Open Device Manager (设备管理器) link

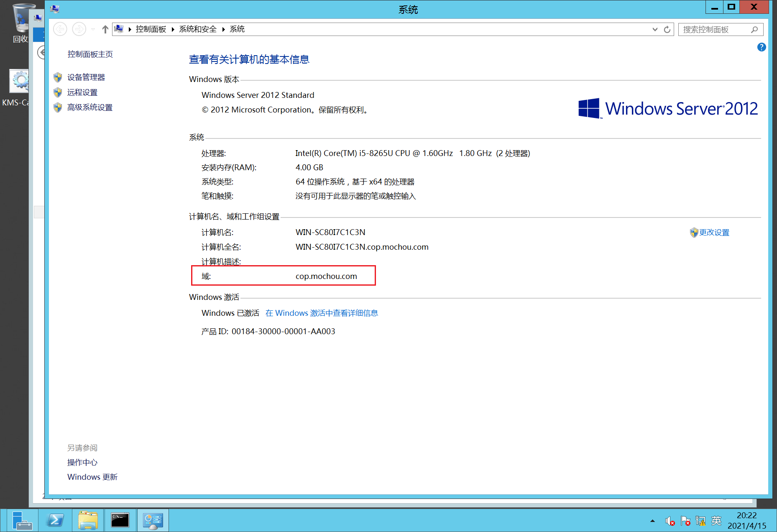pos(86,77)
